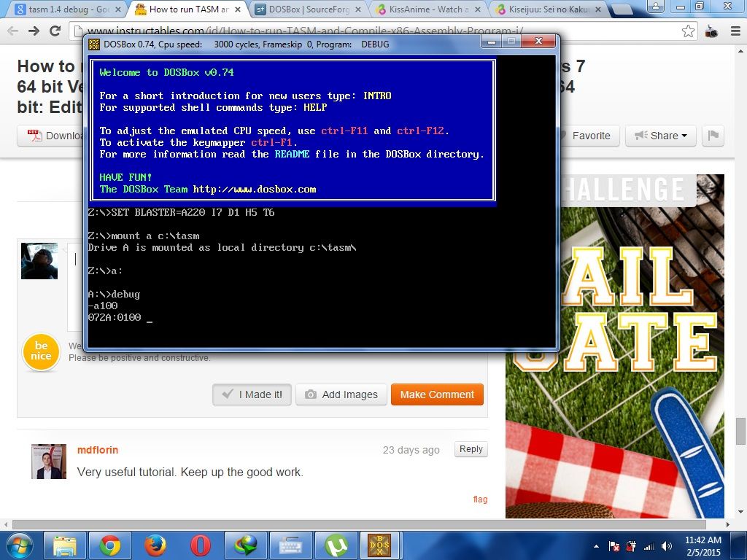This screenshot has height=560, width=747.
Task: Toggle the Favorite option for this tutorial
Action: coord(591,136)
